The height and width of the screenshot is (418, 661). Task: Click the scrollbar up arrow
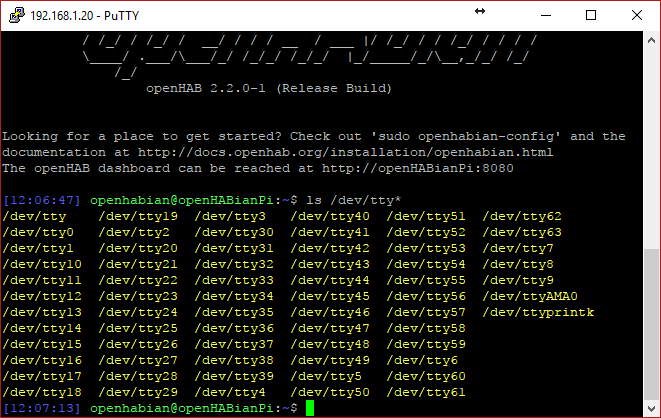point(651,40)
